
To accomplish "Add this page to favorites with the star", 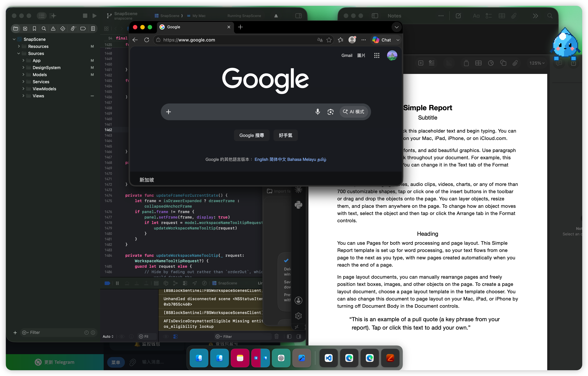I will click(329, 40).
